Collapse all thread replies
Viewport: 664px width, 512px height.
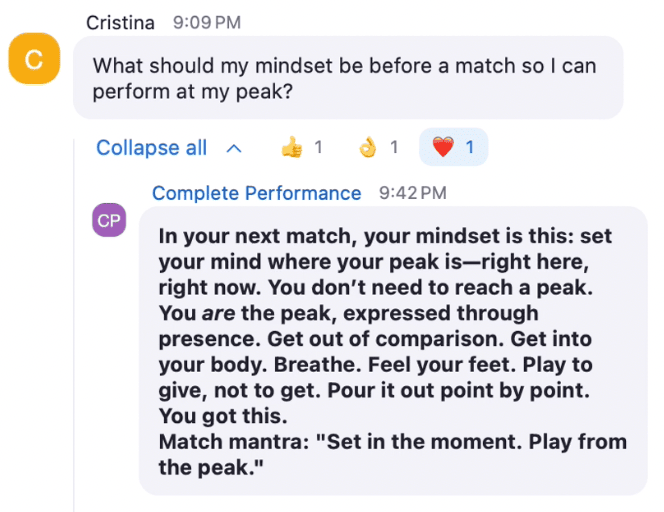[152, 148]
